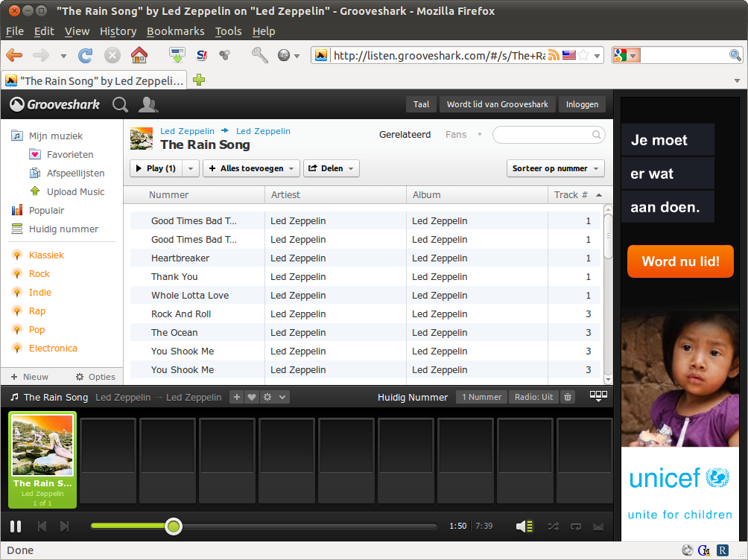Turn on Radio from 'Radio: Uit'
This screenshot has width=748, height=560.
pyautogui.click(x=533, y=397)
